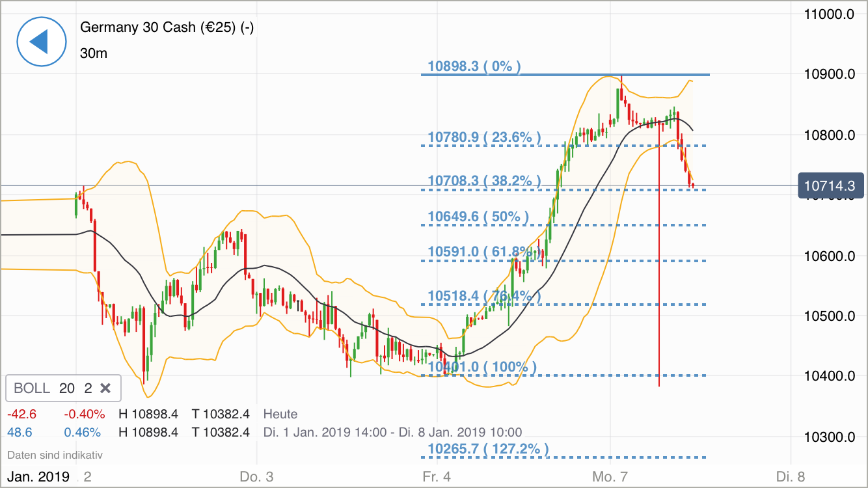Click the current price tag 10714.3
The width and height of the screenshot is (868, 488).
(x=831, y=186)
